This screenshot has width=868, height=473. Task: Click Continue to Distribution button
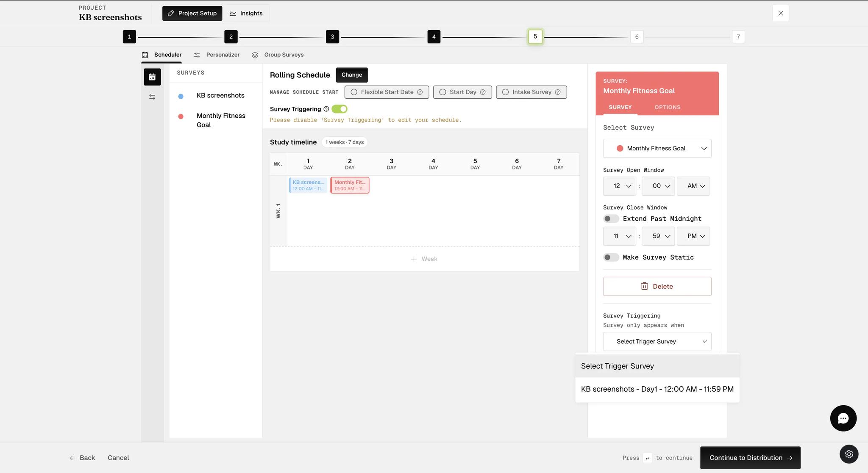(750, 458)
